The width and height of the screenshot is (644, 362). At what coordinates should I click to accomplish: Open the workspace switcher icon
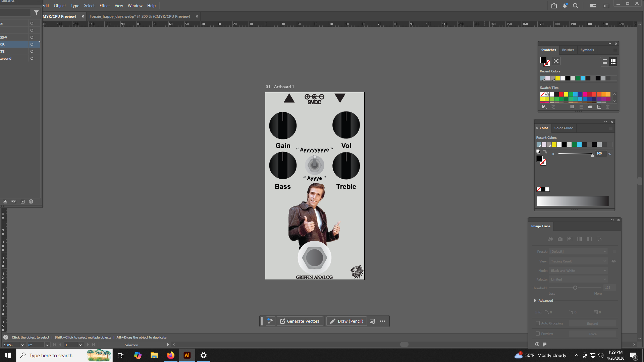click(x=606, y=6)
